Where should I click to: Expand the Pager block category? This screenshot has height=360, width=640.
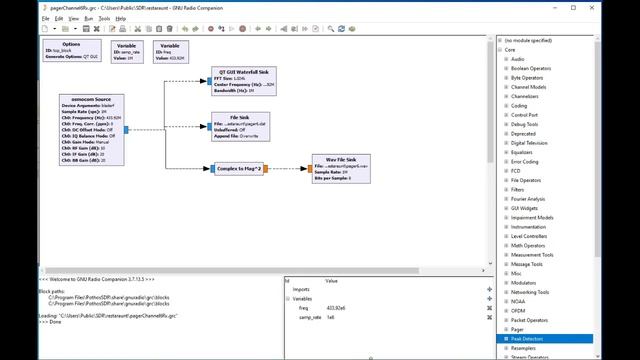(506, 329)
